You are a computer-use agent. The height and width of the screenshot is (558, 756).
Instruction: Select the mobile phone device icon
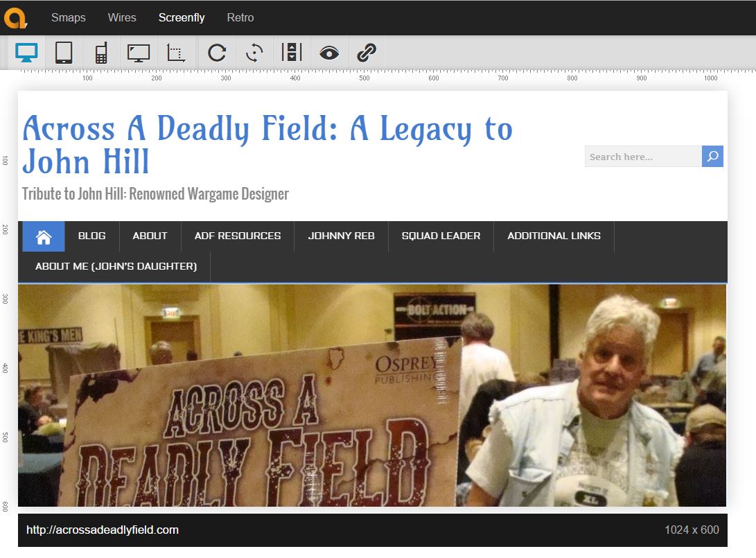[x=101, y=53]
